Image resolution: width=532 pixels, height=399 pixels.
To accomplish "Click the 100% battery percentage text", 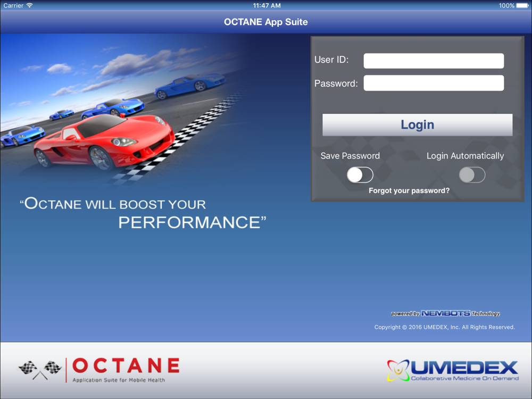I will (506, 5).
